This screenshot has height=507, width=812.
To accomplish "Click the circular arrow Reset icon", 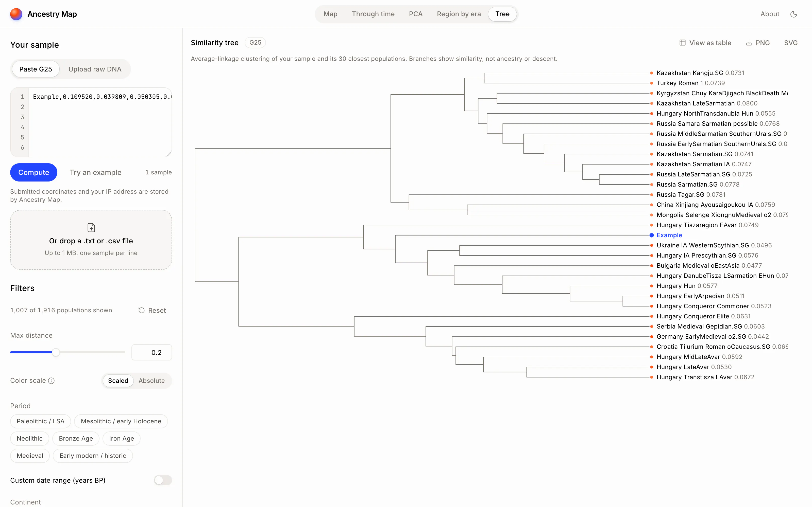I will pos(142,311).
